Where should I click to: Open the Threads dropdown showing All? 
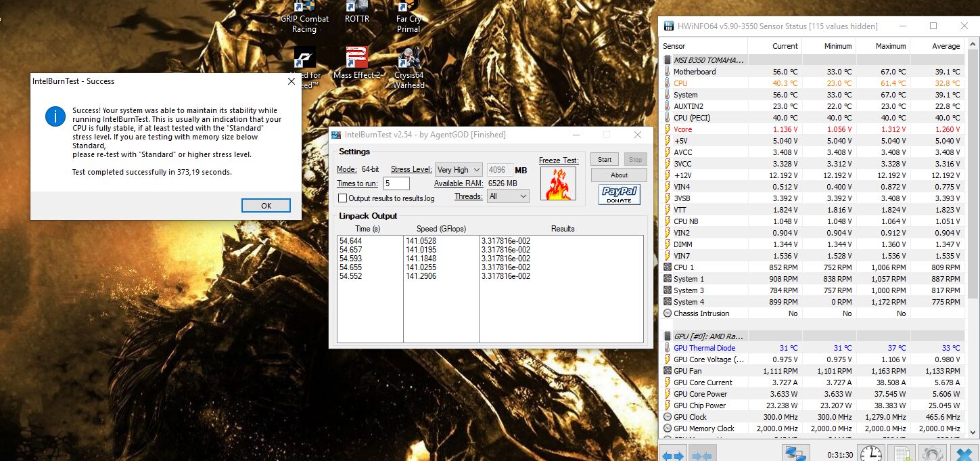pos(507,196)
